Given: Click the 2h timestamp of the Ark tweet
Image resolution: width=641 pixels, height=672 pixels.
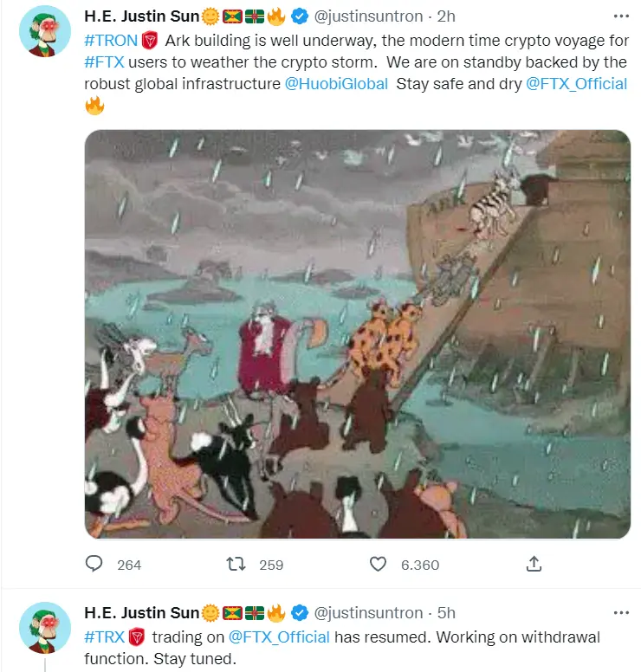Looking at the screenshot, I should pos(446,16).
